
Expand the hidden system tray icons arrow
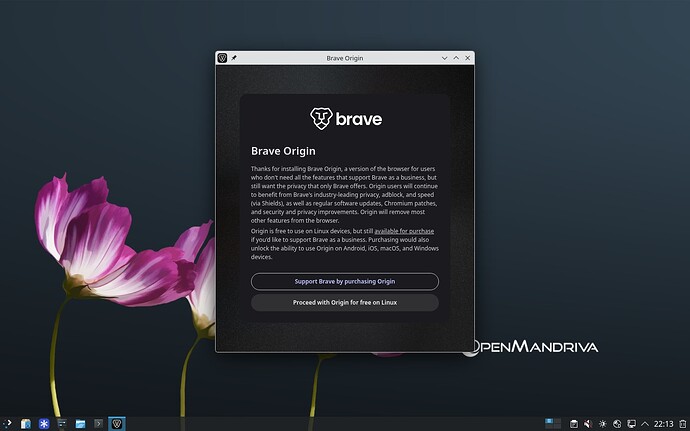645,424
